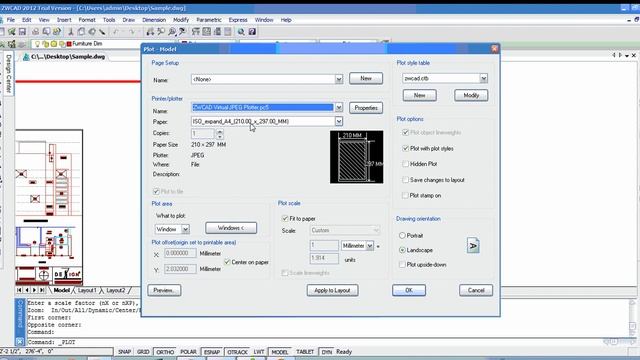
Task: Toggle Center on paper checkbox
Action: (227, 262)
